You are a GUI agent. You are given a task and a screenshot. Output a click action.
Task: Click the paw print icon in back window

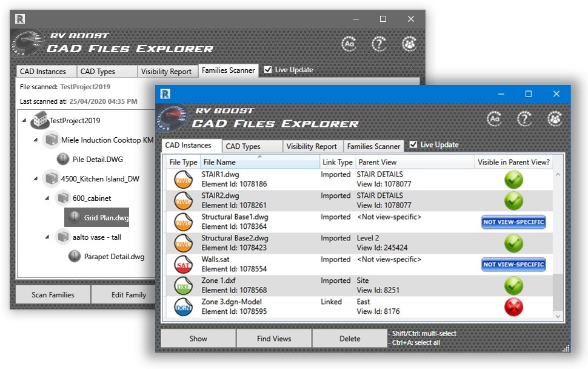pos(409,44)
